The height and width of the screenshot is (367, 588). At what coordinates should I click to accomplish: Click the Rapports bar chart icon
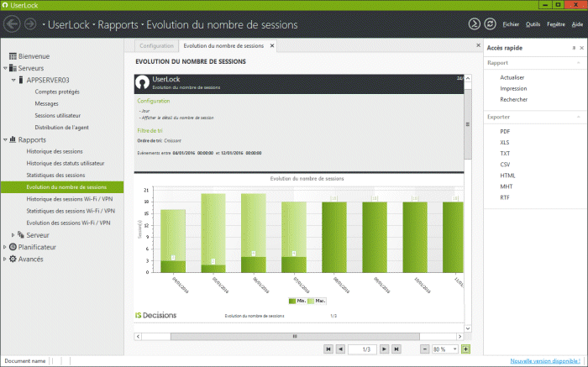[x=13, y=139]
